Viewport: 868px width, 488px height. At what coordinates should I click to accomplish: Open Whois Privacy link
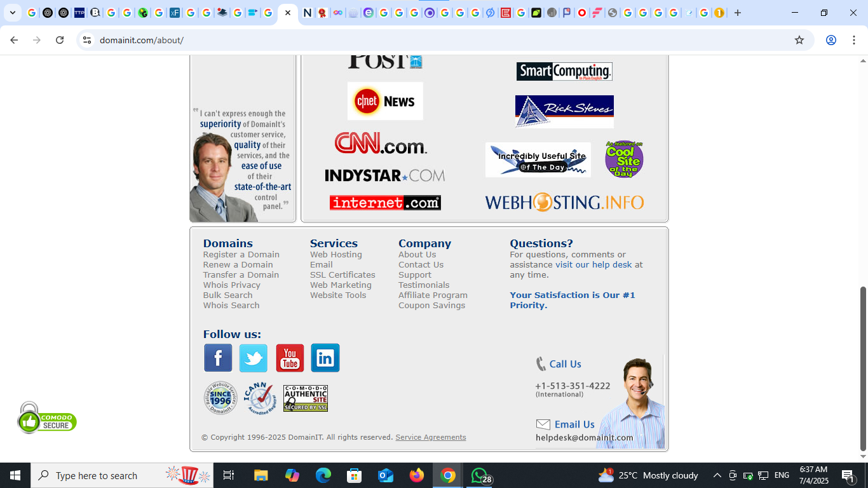(x=231, y=285)
